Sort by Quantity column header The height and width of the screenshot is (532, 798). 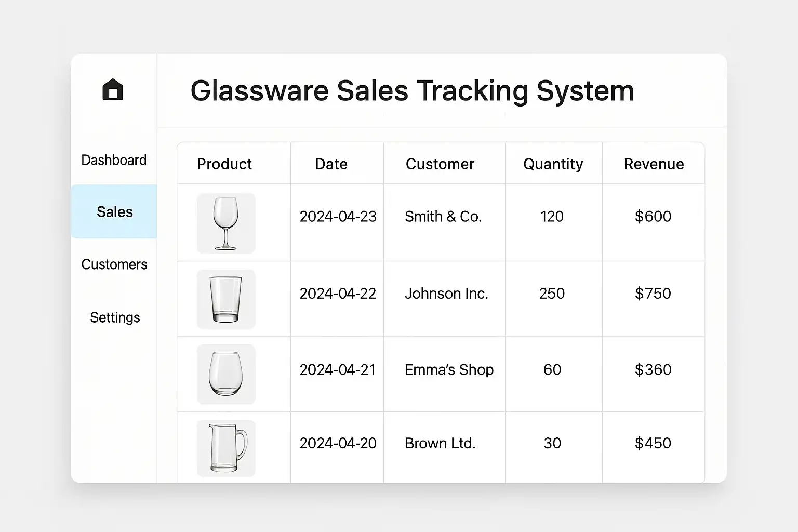click(553, 164)
